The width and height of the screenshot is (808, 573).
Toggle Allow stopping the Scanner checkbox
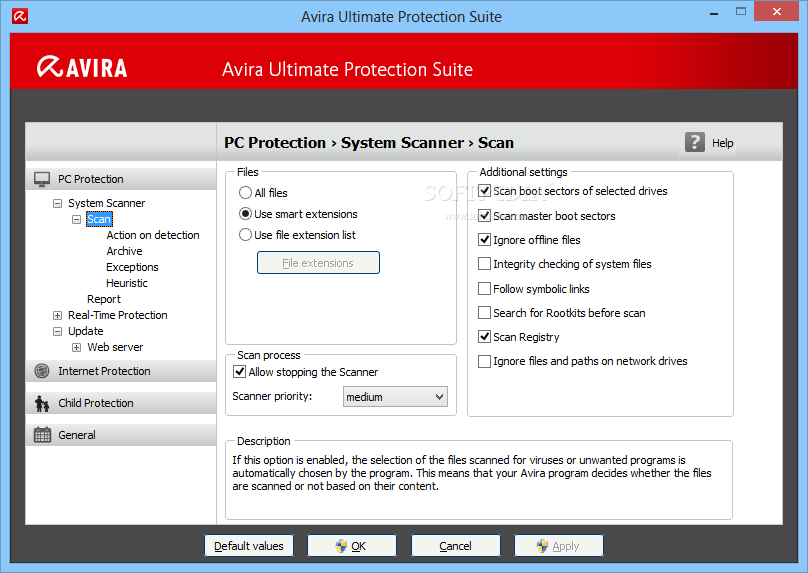(240, 372)
